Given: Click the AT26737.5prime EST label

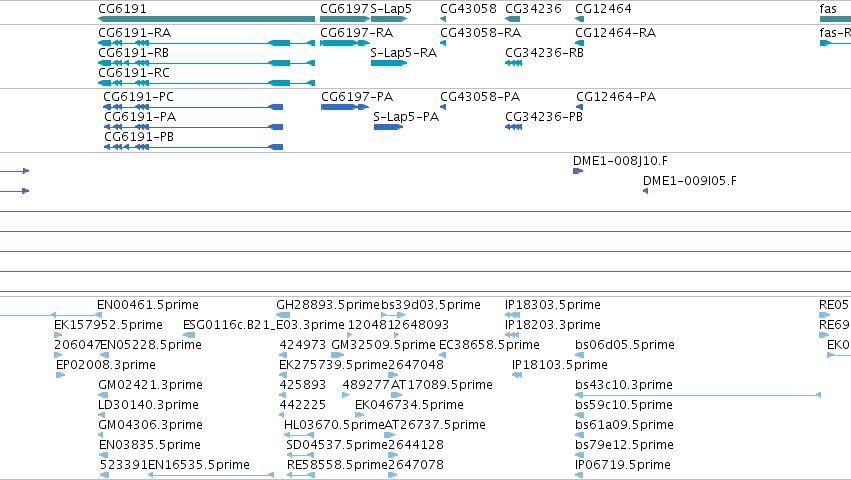Looking at the screenshot, I should pos(435,425).
